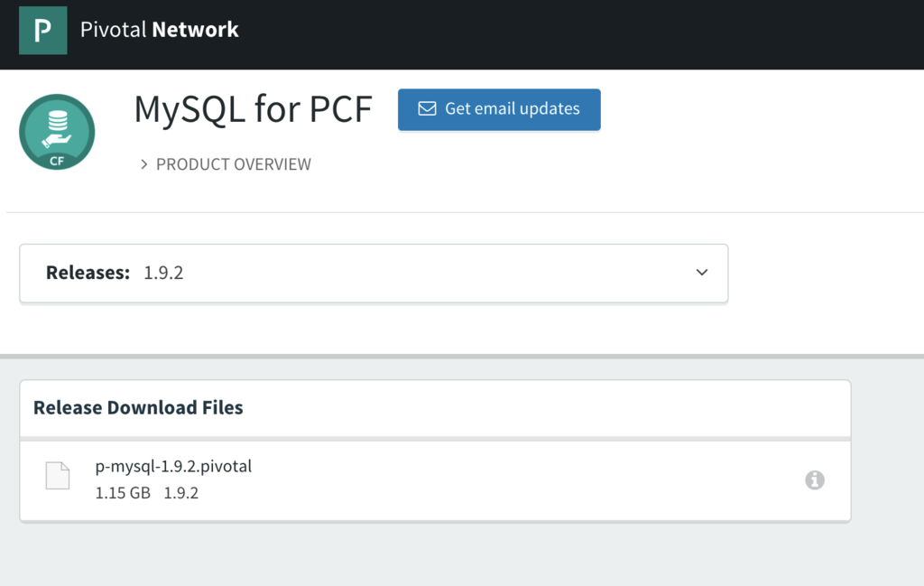Click the info icon for p-mysql-1.9.2.pivotal

pos(814,480)
